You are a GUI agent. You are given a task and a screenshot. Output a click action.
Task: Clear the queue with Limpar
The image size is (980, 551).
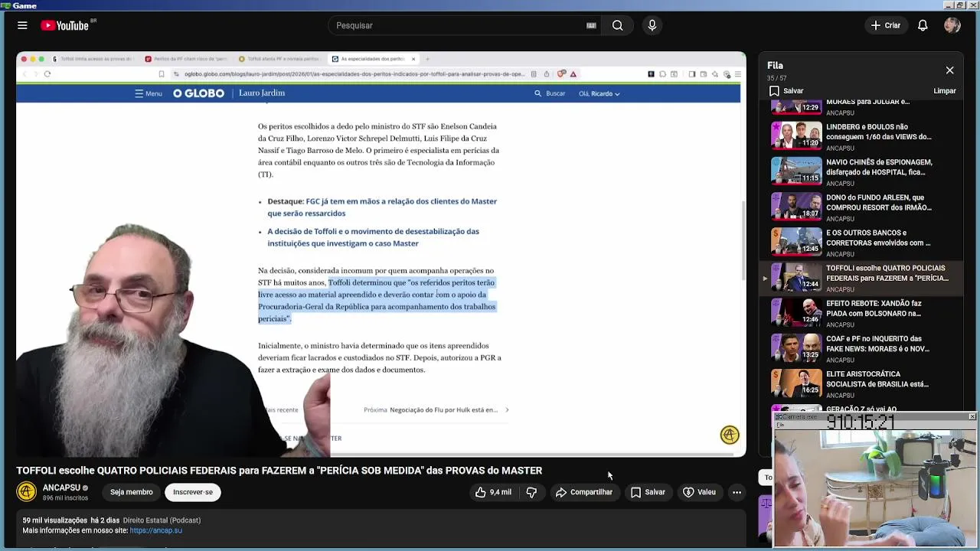coord(945,90)
